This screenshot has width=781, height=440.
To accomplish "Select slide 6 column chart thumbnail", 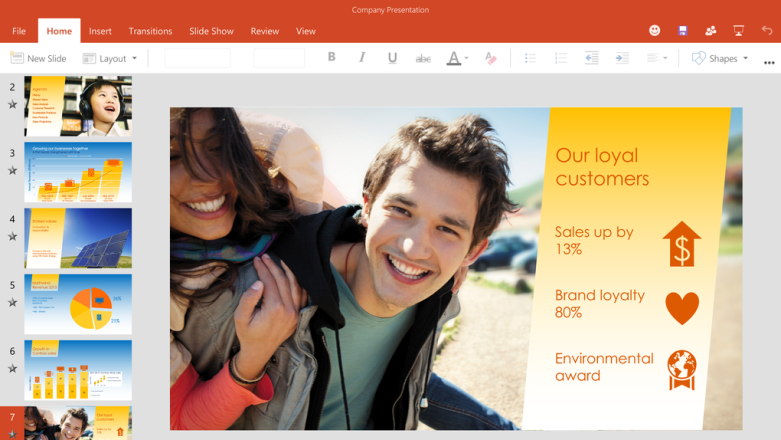I will pyautogui.click(x=78, y=370).
